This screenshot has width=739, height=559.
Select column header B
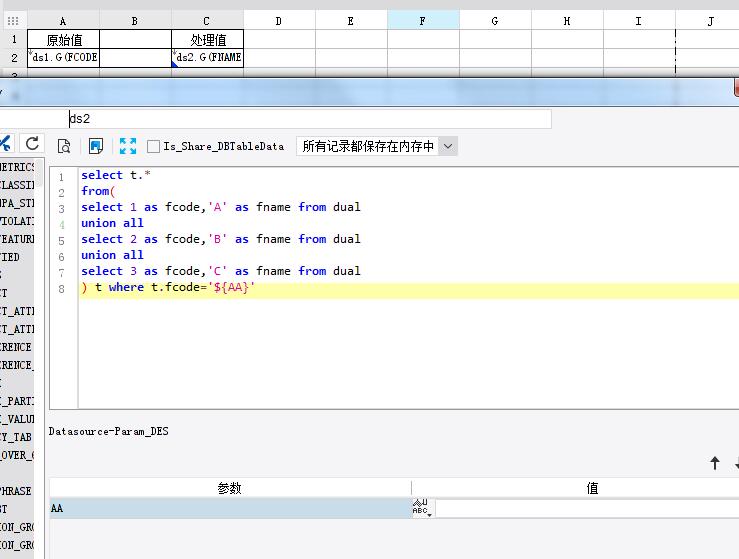pyautogui.click(x=135, y=21)
